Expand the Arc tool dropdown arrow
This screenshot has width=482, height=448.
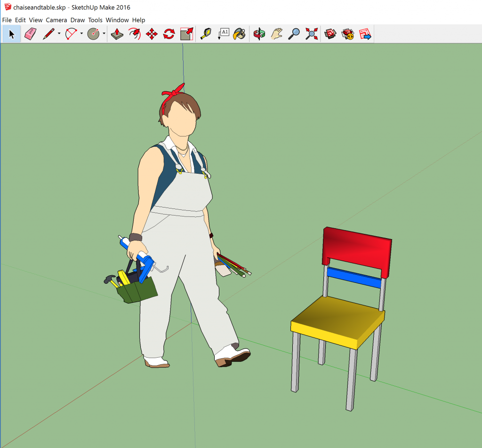click(x=81, y=34)
